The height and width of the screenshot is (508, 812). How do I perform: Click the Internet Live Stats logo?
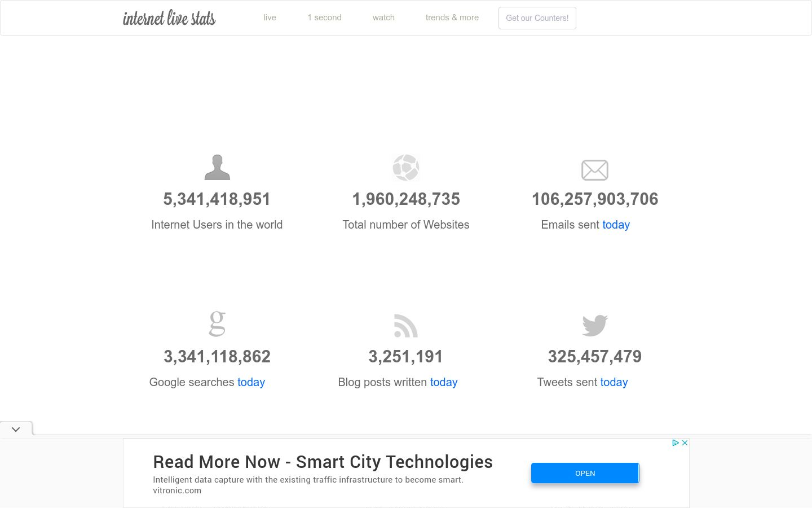169,17
